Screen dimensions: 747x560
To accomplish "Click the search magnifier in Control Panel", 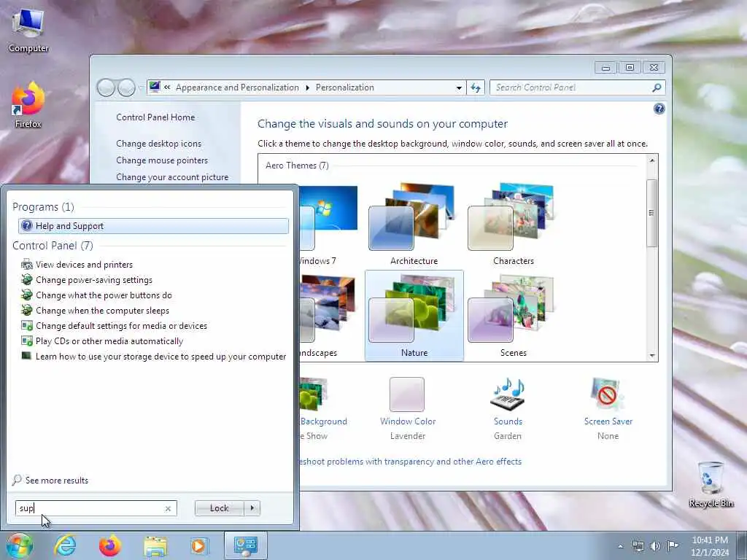I will (657, 87).
